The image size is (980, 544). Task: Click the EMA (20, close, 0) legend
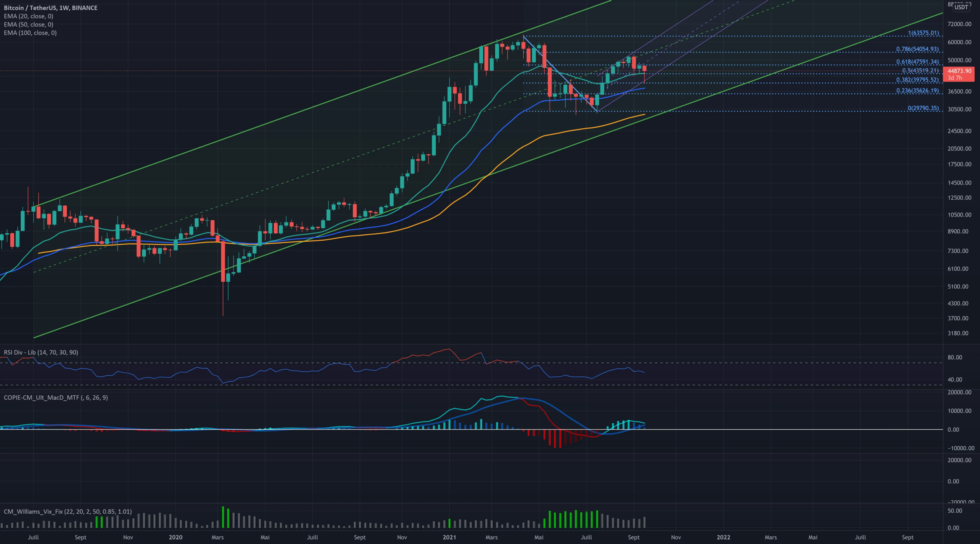(x=28, y=16)
